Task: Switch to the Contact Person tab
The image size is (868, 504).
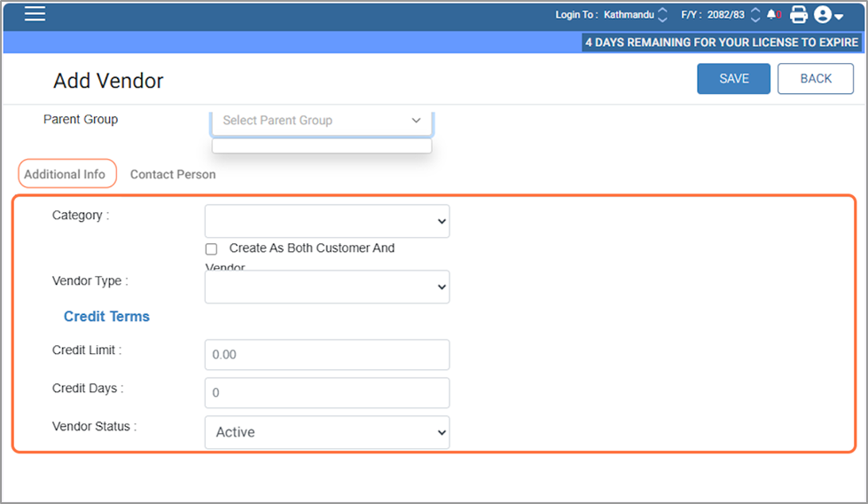Action: (x=173, y=174)
